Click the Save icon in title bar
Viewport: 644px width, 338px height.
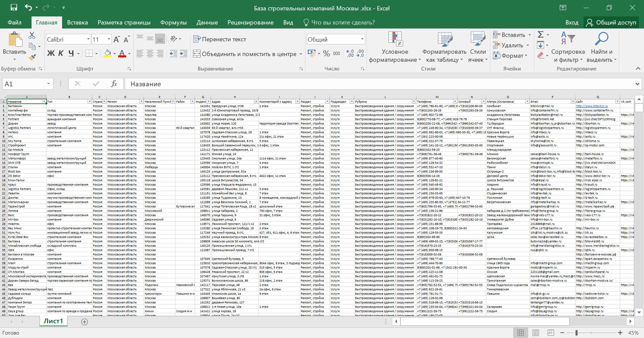click(14, 8)
